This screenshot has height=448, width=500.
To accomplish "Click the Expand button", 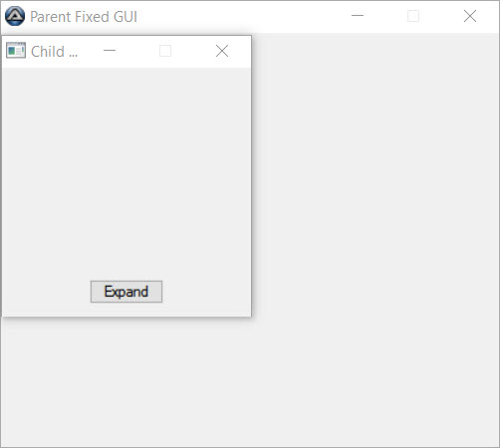I will 126,292.
